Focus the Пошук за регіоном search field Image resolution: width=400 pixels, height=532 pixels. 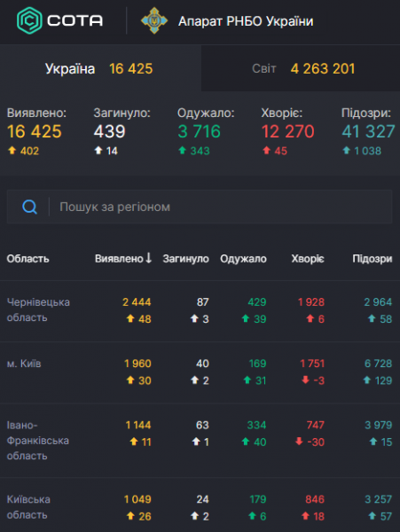[200, 207]
